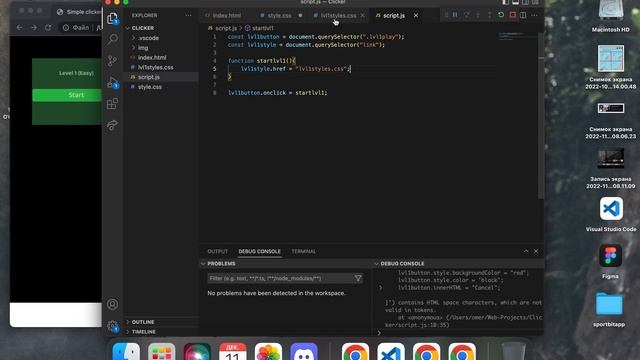Pause the debug session
The height and width of the screenshot is (360, 640).
click(455, 15)
